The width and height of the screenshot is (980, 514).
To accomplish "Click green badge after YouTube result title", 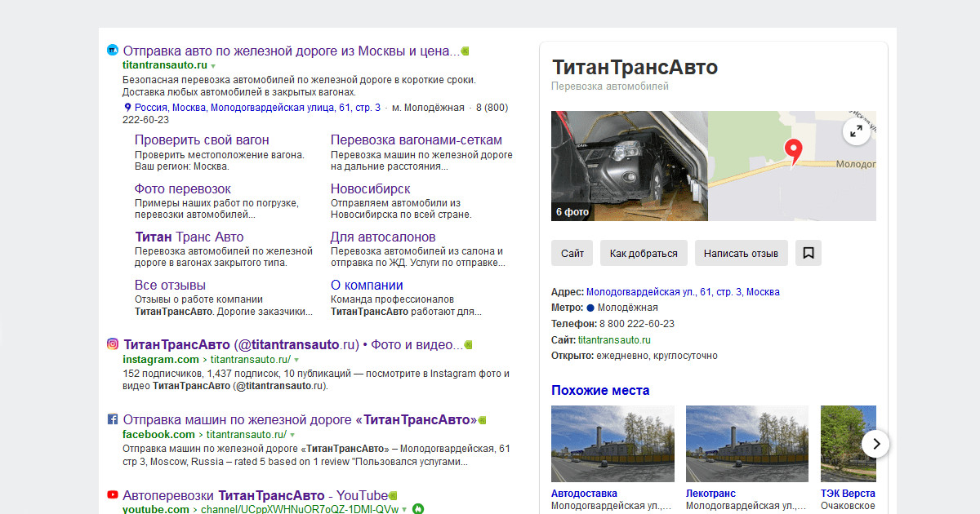I will (x=393, y=495).
